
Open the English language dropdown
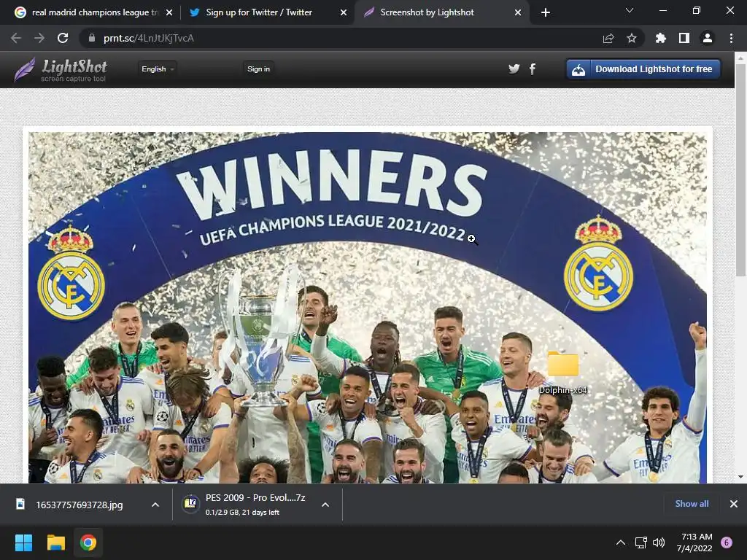158,69
